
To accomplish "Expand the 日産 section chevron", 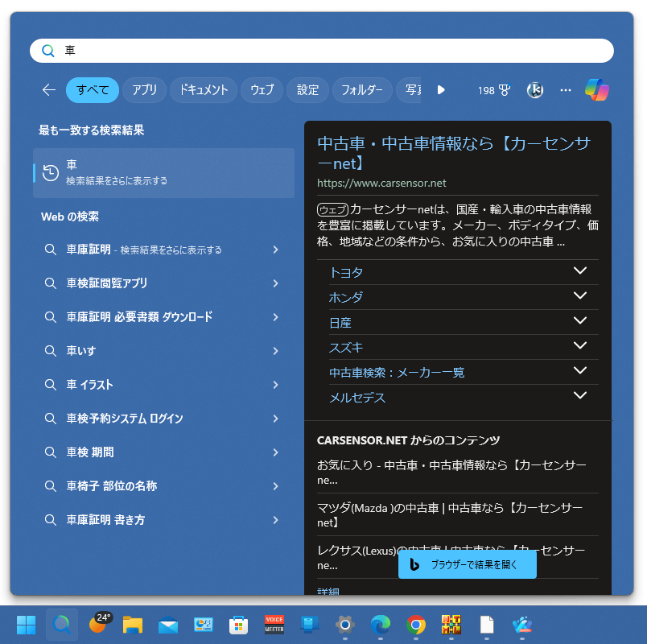I will point(580,320).
